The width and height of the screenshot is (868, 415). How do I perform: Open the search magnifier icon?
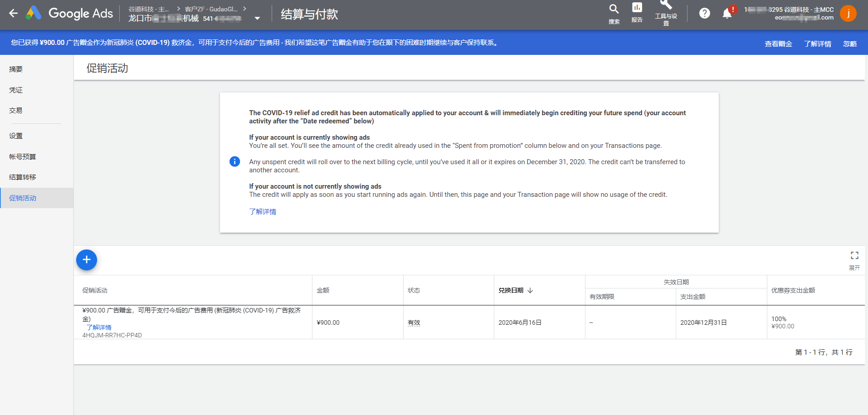coord(614,9)
